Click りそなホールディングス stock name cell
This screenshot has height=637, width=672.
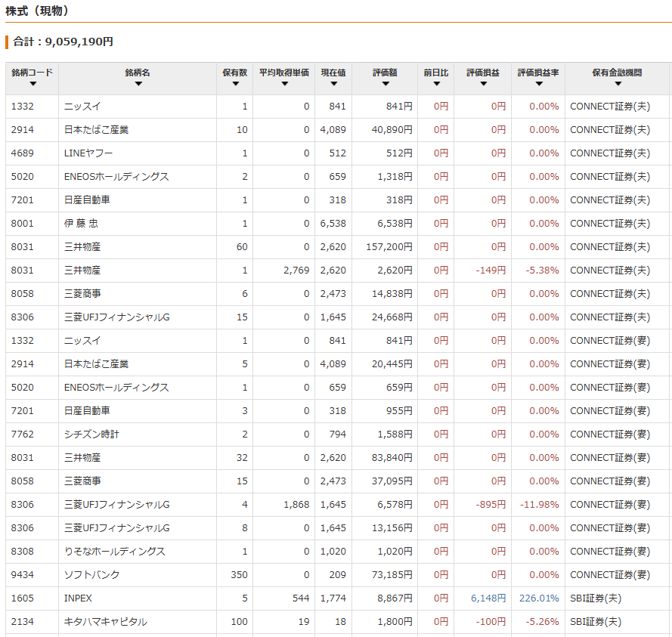138,552
